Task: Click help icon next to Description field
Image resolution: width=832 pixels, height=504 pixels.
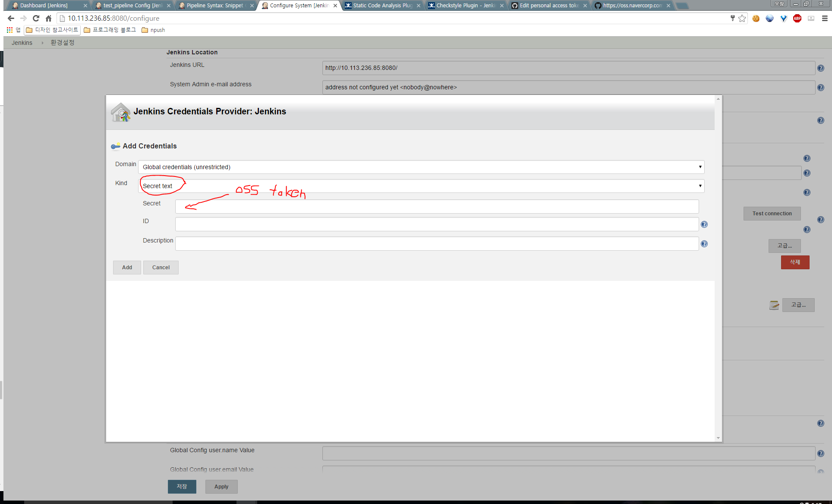Action: tap(704, 244)
